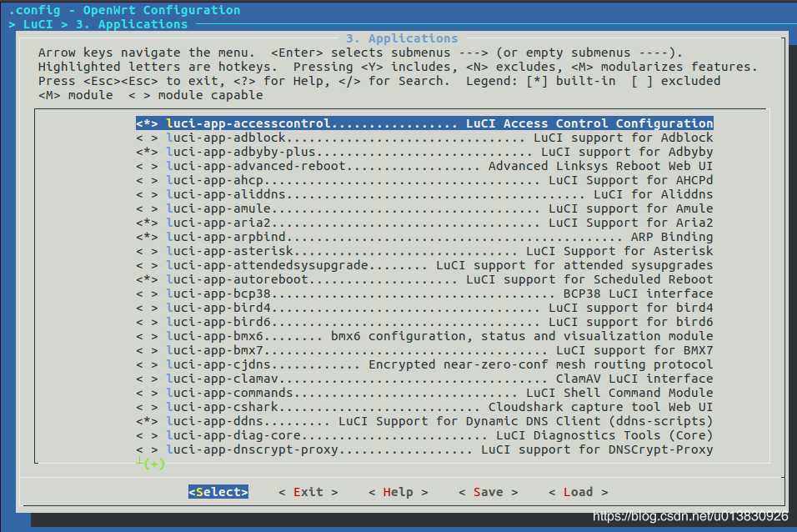
Task: Toggle the luci-app-aria2 selection marker
Action: (147, 223)
